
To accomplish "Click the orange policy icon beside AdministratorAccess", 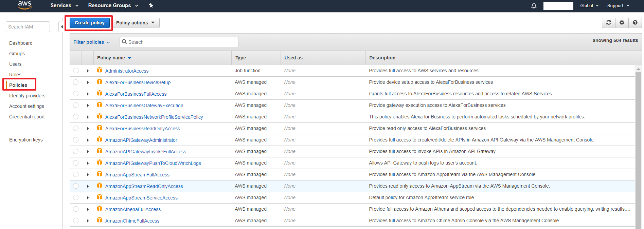I will click(100, 70).
